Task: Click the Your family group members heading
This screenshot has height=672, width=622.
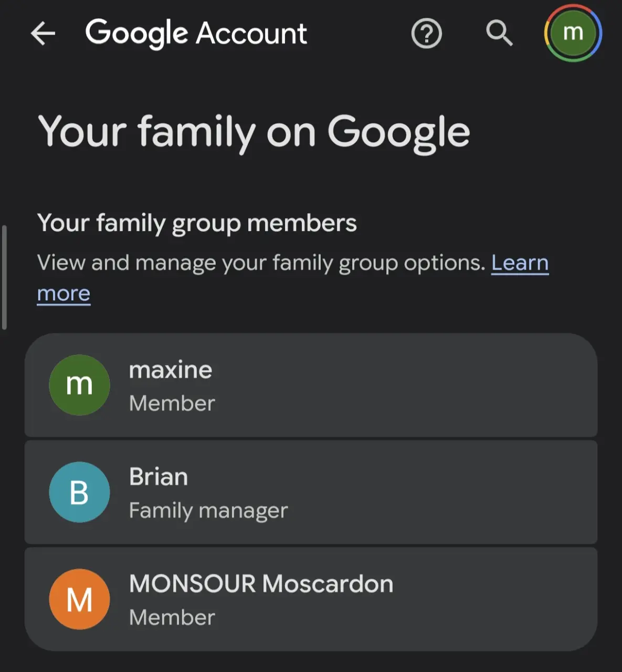Action: 197,223
